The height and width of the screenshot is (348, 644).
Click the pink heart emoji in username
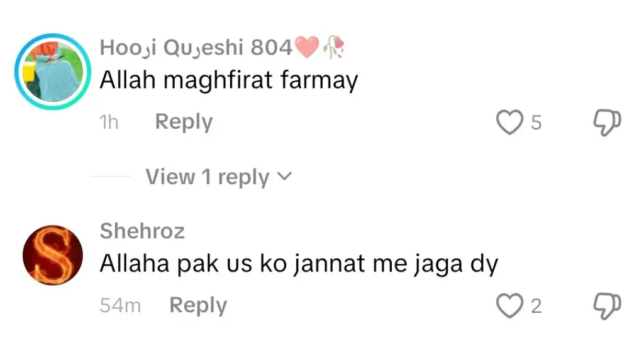307,46
